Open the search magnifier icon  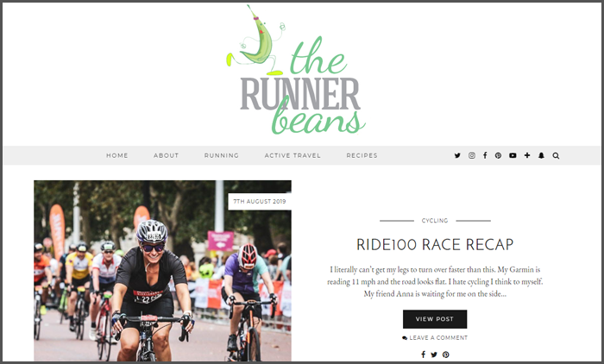pyautogui.click(x=556, y=155)
